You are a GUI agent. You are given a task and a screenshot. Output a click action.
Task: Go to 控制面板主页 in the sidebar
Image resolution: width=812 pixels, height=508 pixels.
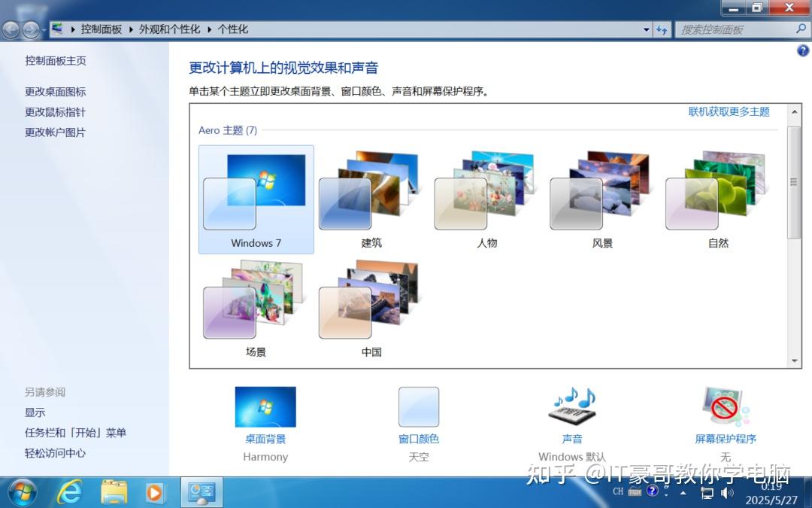[x=54, y=60]
